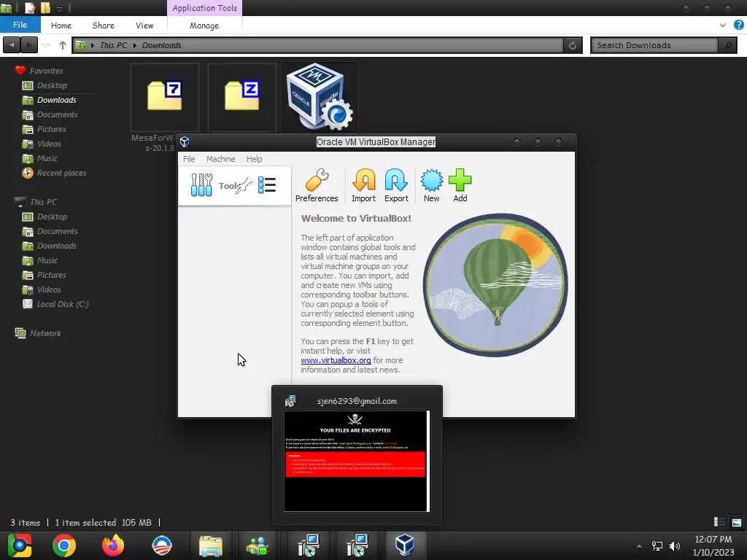The image size is (747, 560).
Task: Open File Explorer taskbar icon
Action: [211, 545]
